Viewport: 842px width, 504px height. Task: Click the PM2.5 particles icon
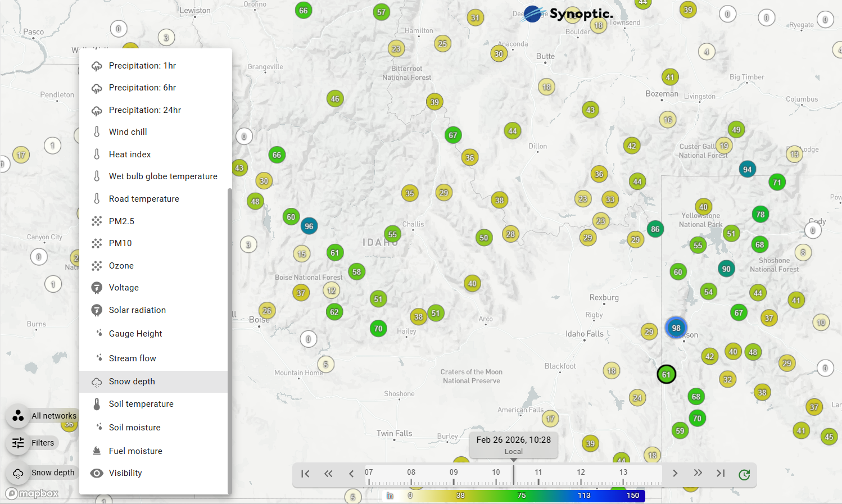tap(97, 221)
